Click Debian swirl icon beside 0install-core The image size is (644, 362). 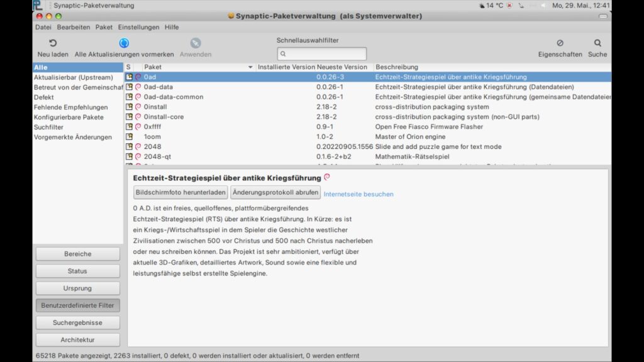[x=138, y=116]
